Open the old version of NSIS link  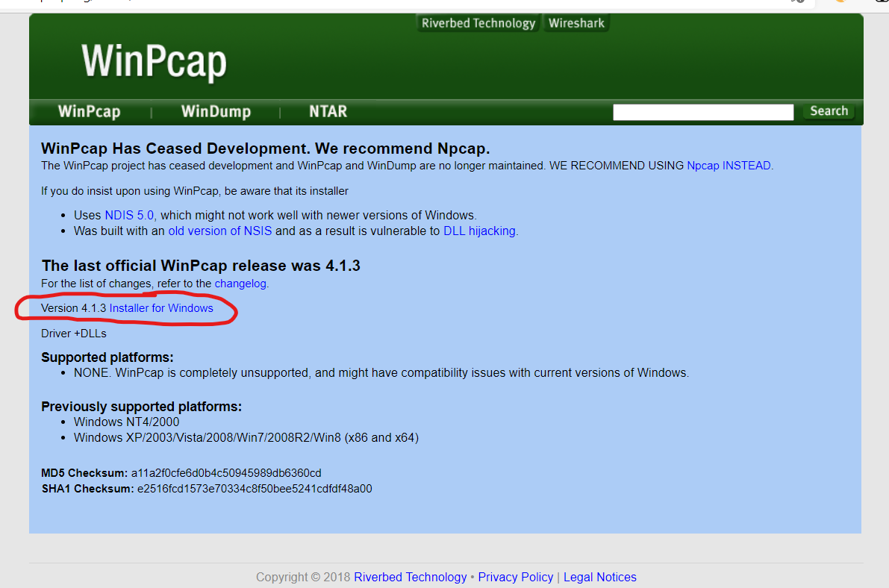coord(219,231)
